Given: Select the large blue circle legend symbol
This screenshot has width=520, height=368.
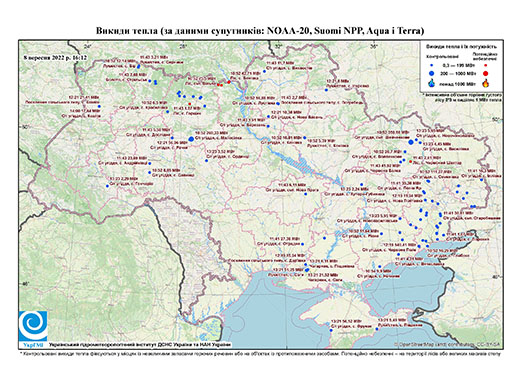Looking at the screenshot, I should click(431, 73).
